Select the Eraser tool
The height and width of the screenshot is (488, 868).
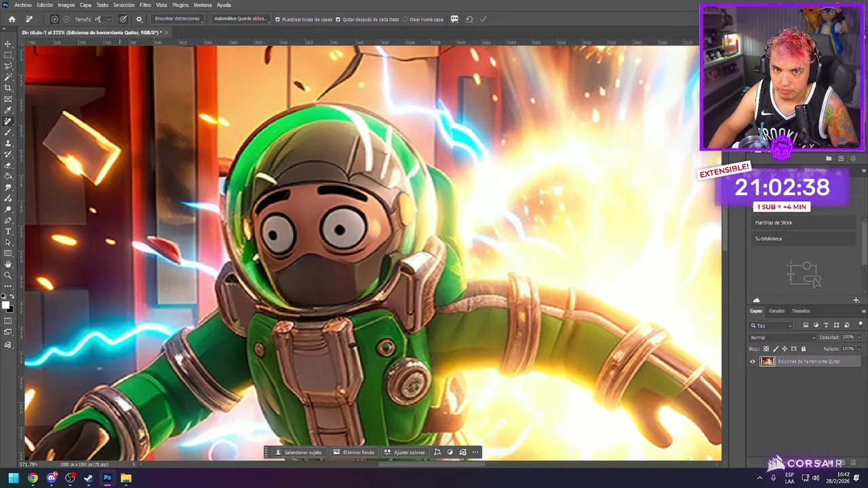(x=8, y=165)
